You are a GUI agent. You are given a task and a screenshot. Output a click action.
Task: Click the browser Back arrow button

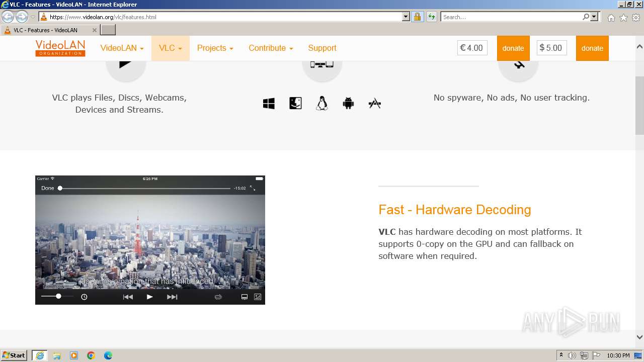coord(8,17)
